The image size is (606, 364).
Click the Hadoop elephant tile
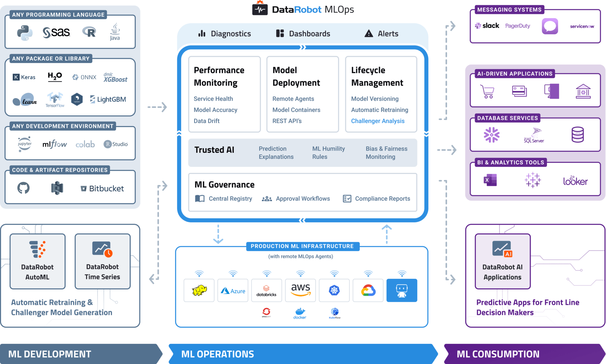coord(199,290)
